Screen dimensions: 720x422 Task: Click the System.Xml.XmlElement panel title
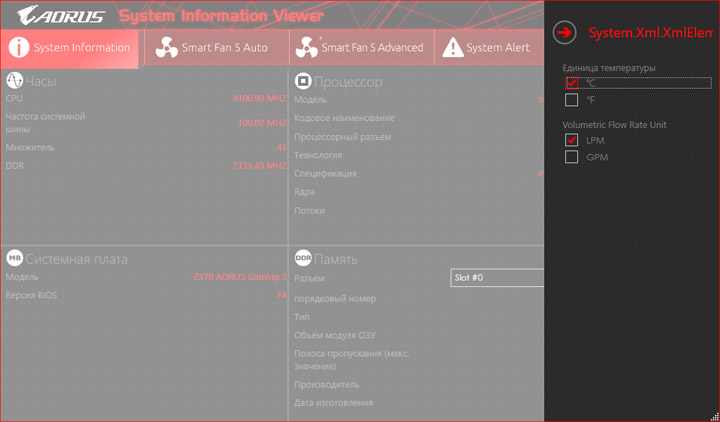click(x=651, y=33)
